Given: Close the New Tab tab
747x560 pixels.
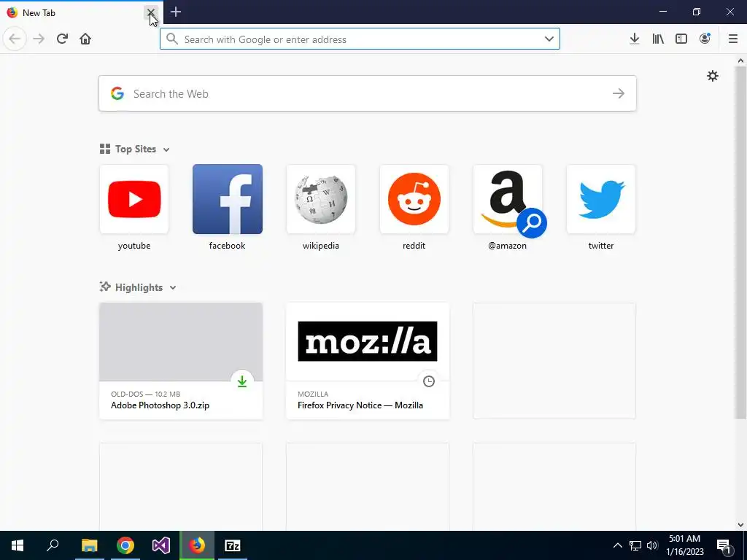Looking at the screenshot, I should [x=150, y=12].
